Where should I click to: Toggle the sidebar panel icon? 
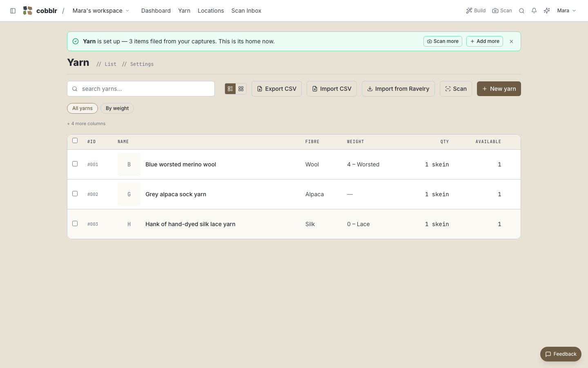pyautogui.click(x=13, y=11)
